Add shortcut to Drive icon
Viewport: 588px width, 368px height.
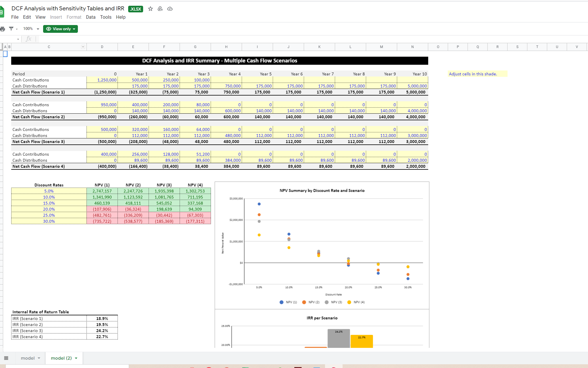tap(160, 9)
